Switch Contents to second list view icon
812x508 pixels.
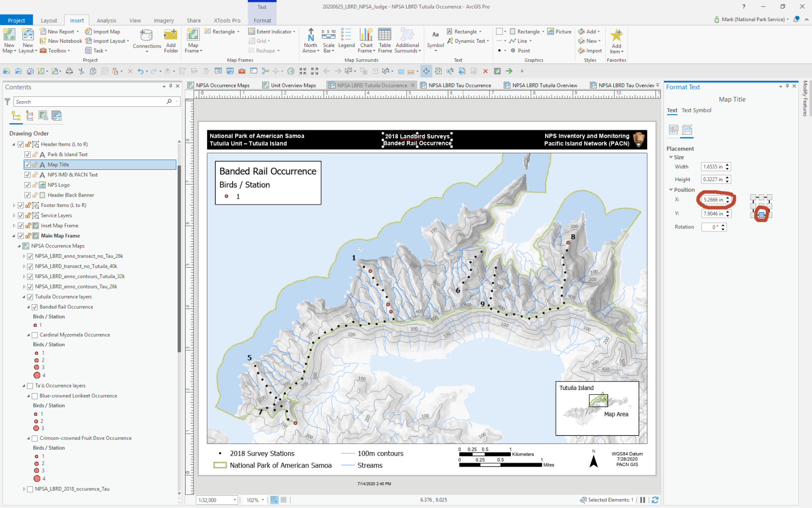pos(30,116)
